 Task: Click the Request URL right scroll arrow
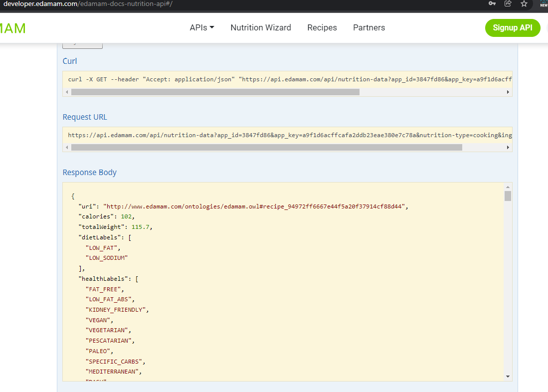(x=508, y=148)
